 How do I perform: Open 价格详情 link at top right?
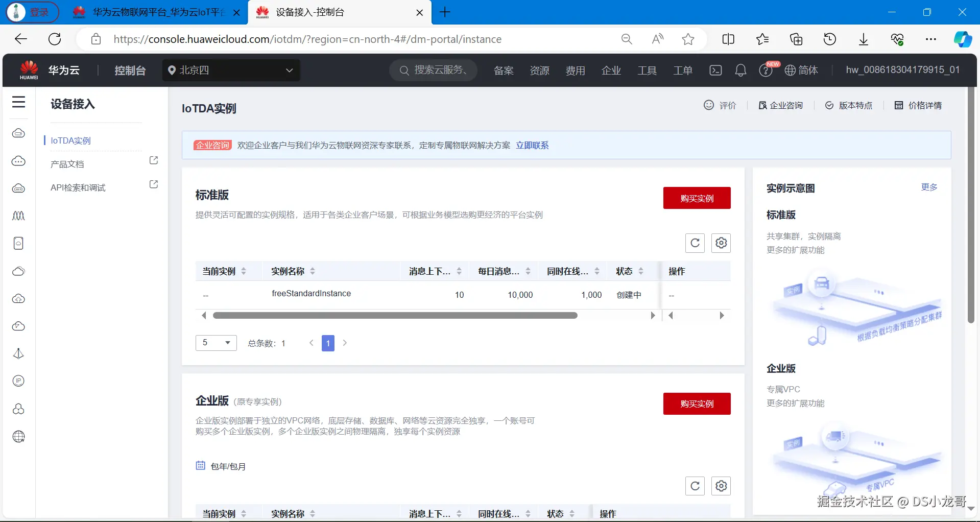coord(918,105)
